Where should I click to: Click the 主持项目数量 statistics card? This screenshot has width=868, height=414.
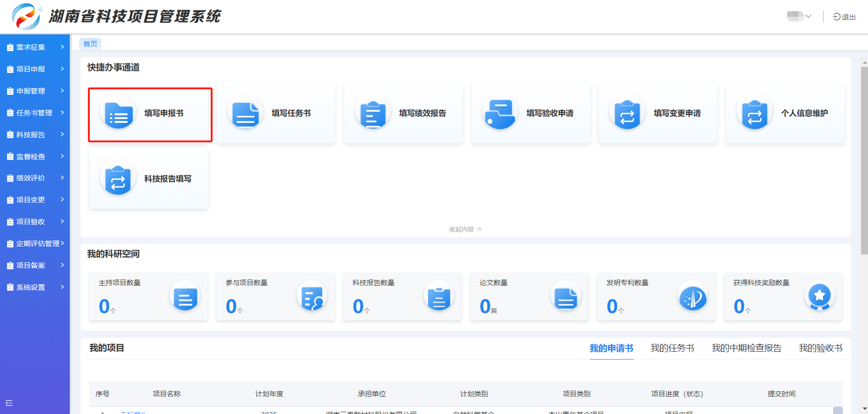[x=148, y=296]
